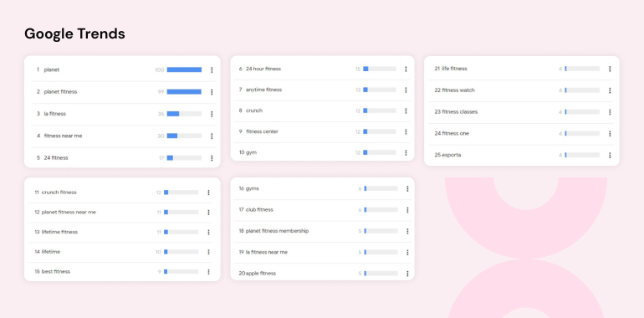644x318 pixels.
Task: Click the 'life fitness' query text
Action: click(455, 69)
